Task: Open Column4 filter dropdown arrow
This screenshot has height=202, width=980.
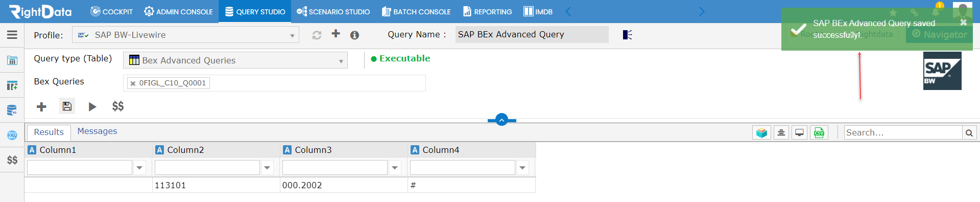Action: pos(522,168)
